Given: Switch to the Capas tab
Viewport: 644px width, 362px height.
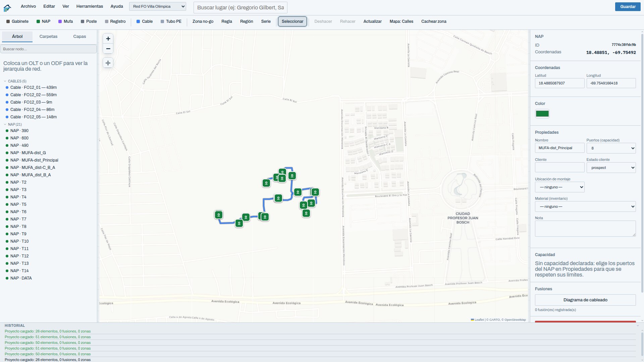Looking at the screenshot, I should pos(79,37).
